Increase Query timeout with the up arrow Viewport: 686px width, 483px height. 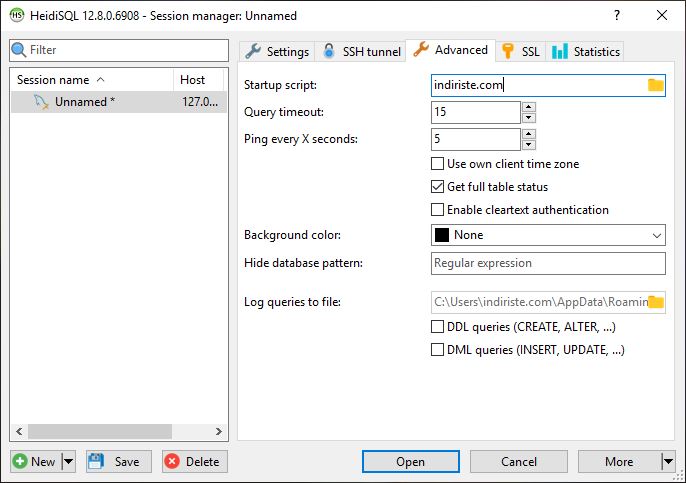[529, 107]
